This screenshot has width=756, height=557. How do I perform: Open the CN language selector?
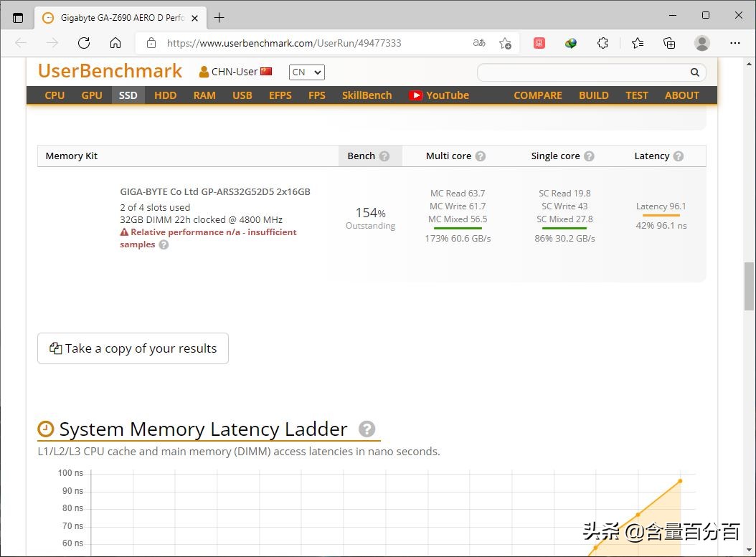(306, 72)
